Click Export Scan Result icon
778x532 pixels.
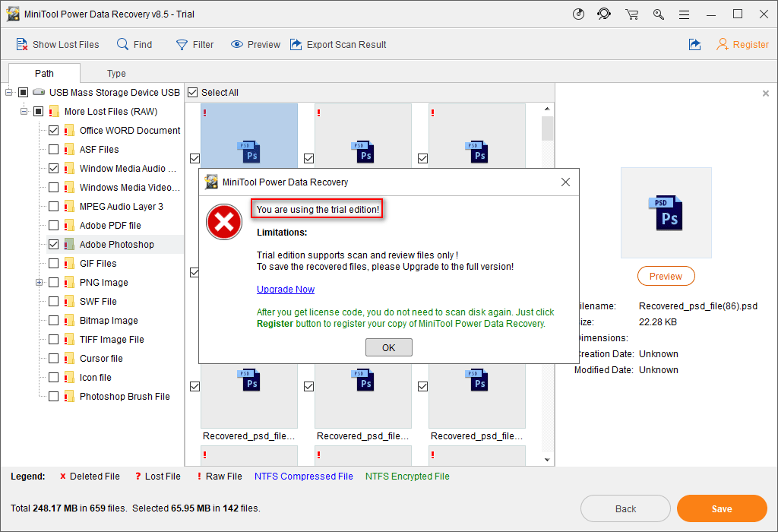click(296, 45)
